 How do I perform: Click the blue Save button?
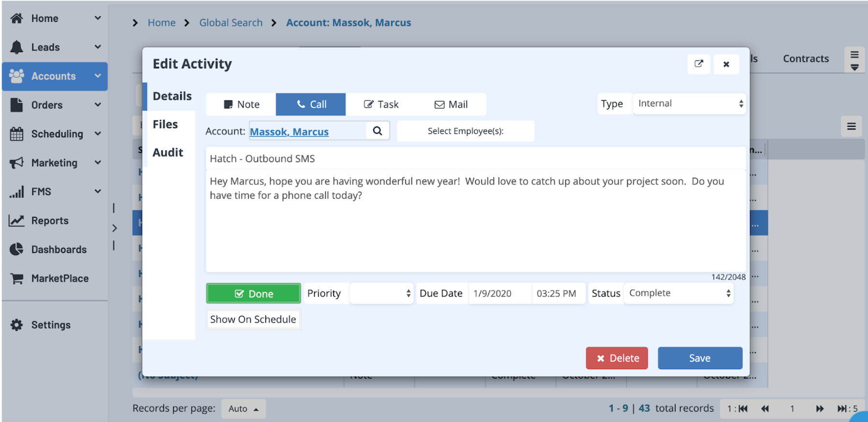click(699, 358)
